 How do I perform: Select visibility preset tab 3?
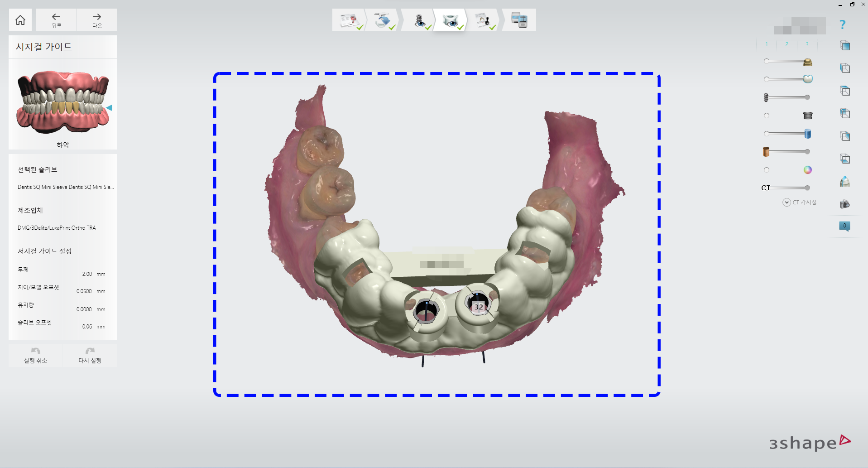tap(807, 44)
